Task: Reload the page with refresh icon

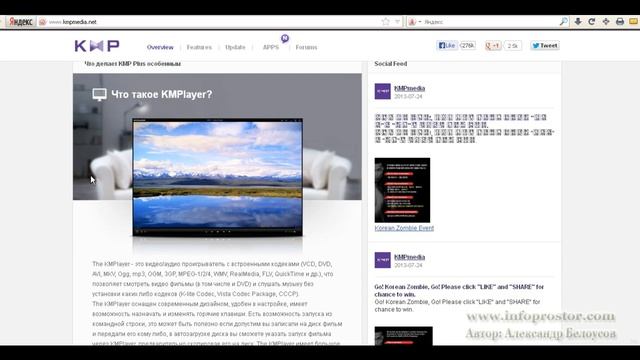Action: (592, 22)
